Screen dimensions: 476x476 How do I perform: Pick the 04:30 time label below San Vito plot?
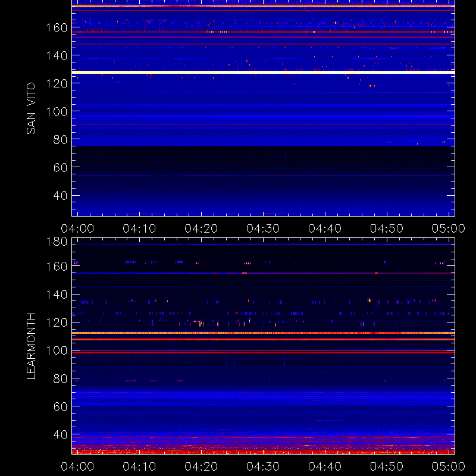[x=263, y=228]
